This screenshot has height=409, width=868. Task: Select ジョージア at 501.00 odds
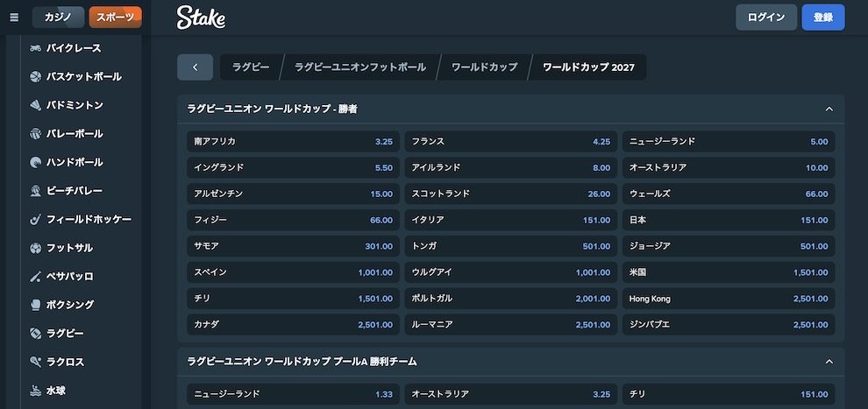(x=729, y=246)
